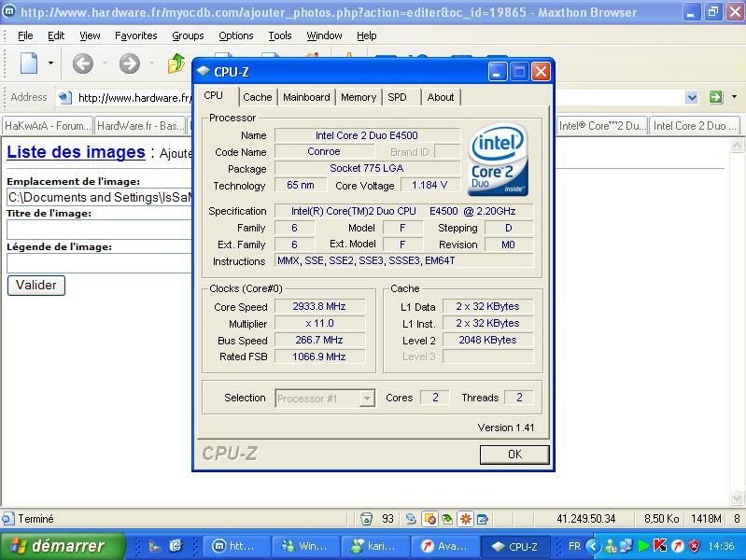Viewport: 746px width, 560px height.
Task: Click the recycle bin icon in status bar
Action: (366, 519)
